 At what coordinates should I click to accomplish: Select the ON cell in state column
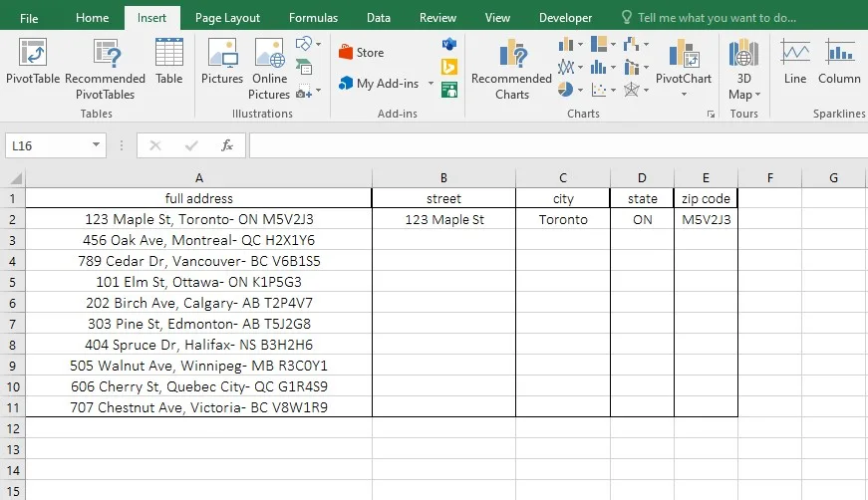coord(642,219)
